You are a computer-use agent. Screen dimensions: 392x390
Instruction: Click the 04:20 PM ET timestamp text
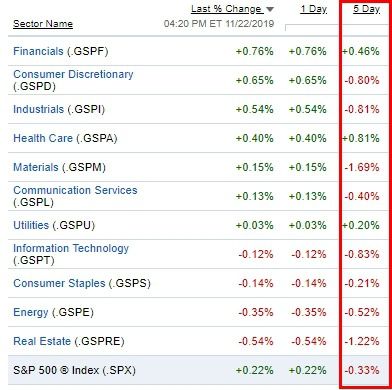219,24
